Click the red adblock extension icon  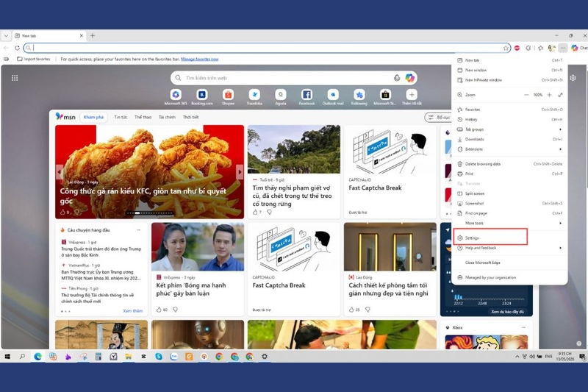(x=517, y=48)
